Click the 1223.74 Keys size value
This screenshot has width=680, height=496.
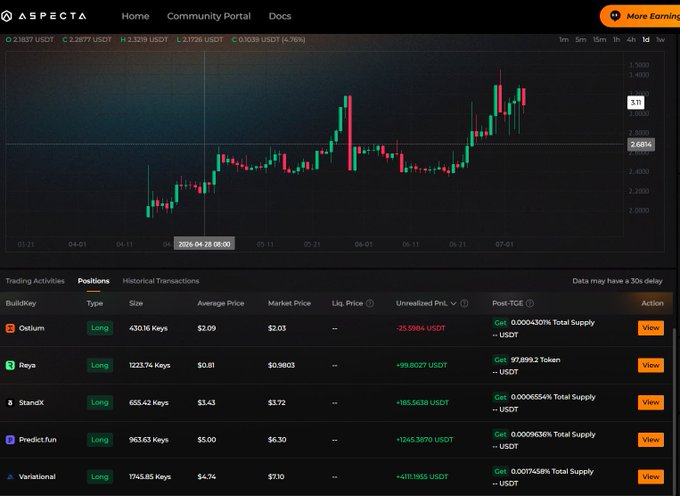pos(150,365)
